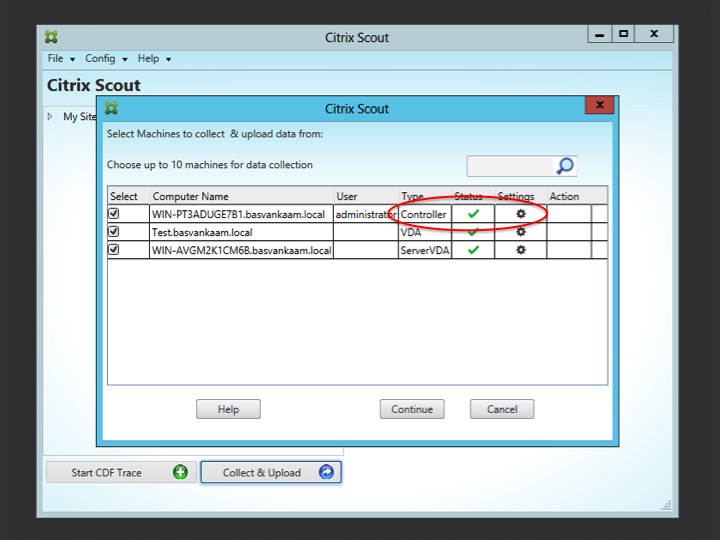Image resolution: width=720 pixels, height=540 pixels.
Task: Expand the My Site tree node
Action: pos(50,117)
